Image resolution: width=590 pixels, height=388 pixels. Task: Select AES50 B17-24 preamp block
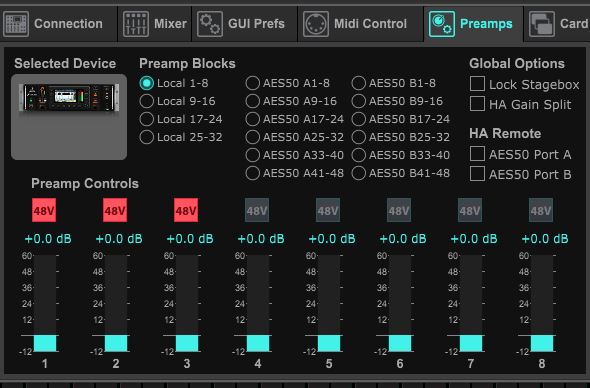[x=359, y=119]
